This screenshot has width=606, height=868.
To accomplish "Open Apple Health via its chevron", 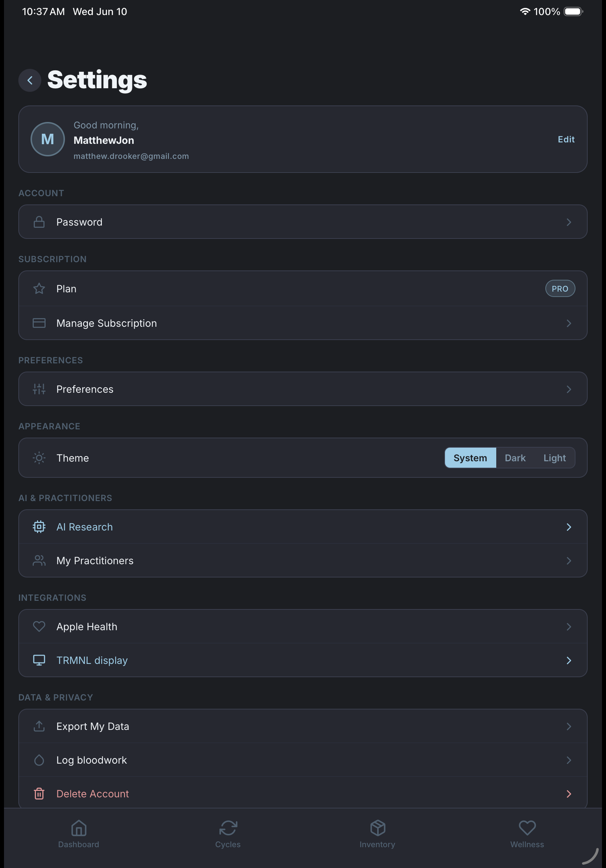I will [569, 626].
